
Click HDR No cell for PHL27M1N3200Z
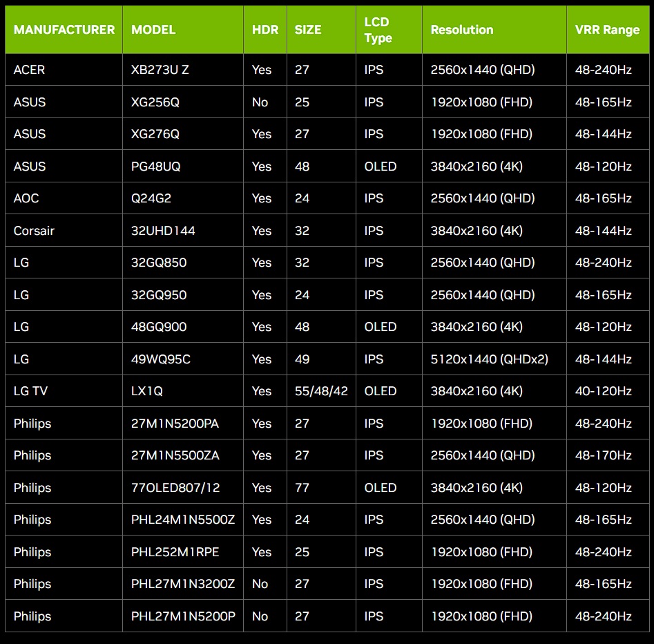coord(265,584)
